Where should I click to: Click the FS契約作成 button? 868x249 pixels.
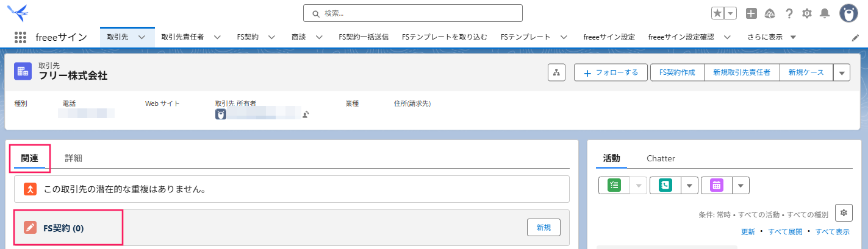point(677,72)
